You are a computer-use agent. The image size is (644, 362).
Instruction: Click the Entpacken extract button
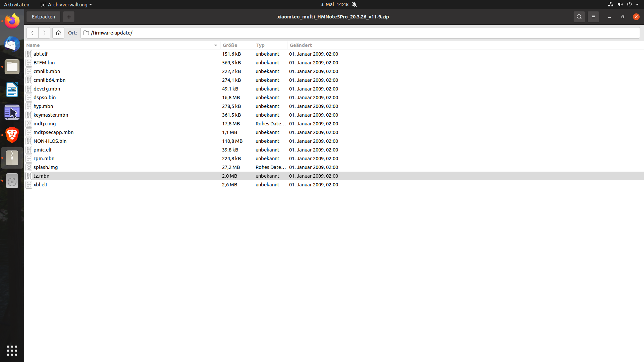point(43,17)
